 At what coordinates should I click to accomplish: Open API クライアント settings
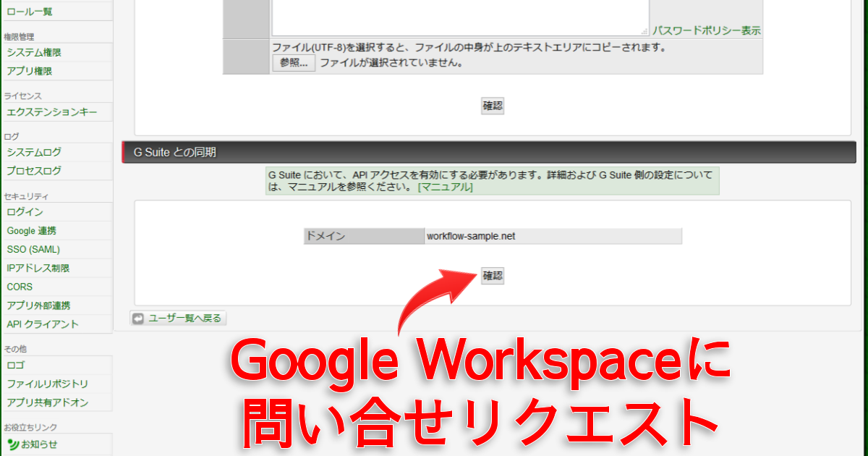point(43,324)
